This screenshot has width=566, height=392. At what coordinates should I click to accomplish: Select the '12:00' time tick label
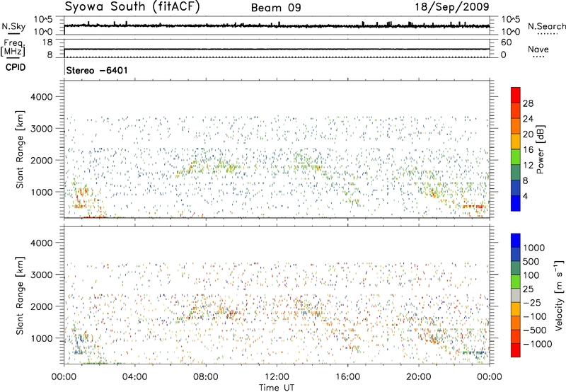pyautogui.click(x=277, y=377)
